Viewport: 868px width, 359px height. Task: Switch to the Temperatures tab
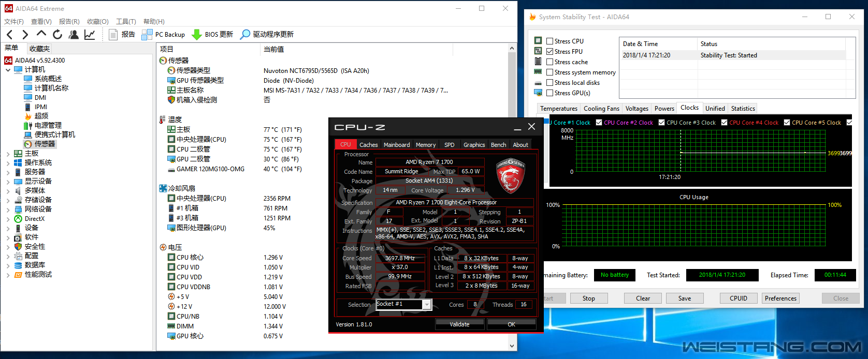(558, 109)
